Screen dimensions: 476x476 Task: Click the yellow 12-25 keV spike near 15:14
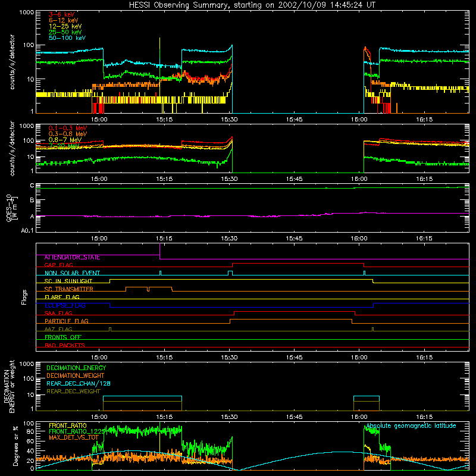[x=159, y=58]
